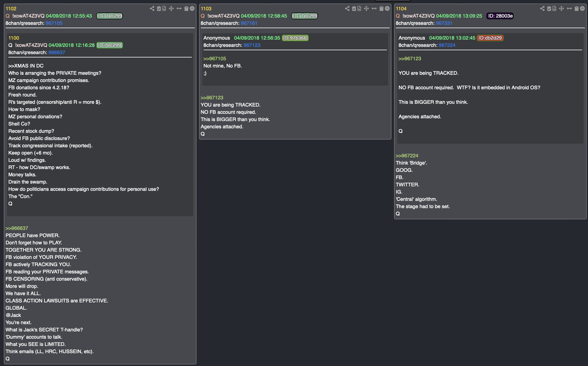Click the line "@Jack" in post 1102
The height and width of the screenshot is (366, 588).
pos(13,315)
